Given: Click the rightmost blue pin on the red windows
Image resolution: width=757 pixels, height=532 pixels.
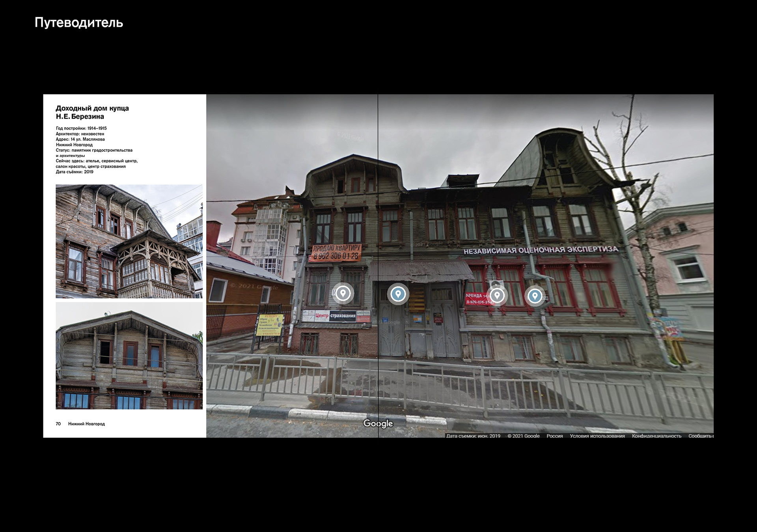Looking at the screenshot, I should 535,296.
